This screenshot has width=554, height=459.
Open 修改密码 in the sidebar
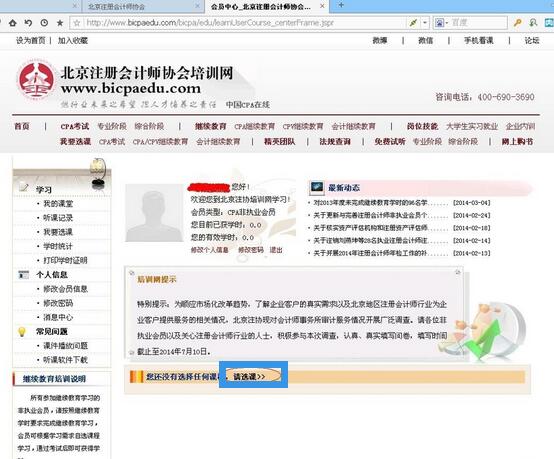(58, 303)
